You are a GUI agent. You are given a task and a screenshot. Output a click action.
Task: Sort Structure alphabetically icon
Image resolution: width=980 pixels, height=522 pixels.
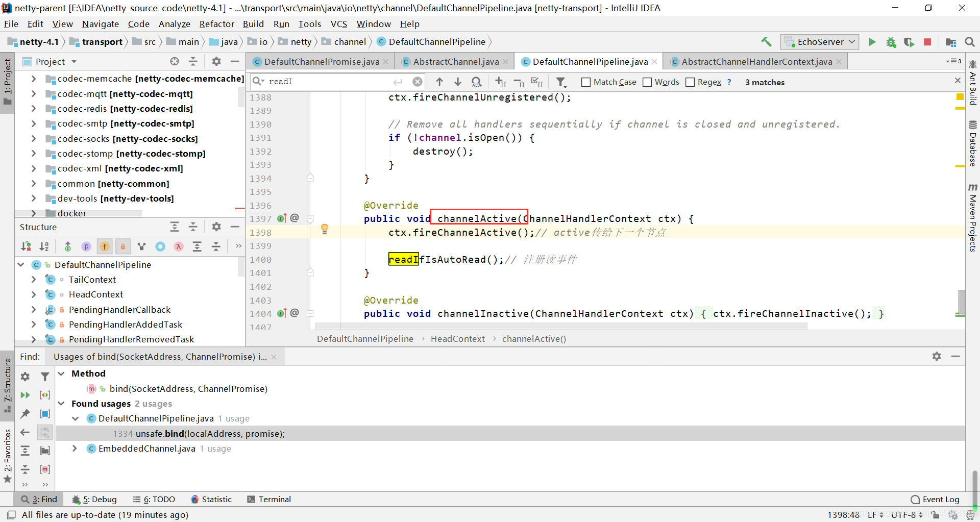tap(44, 246)
